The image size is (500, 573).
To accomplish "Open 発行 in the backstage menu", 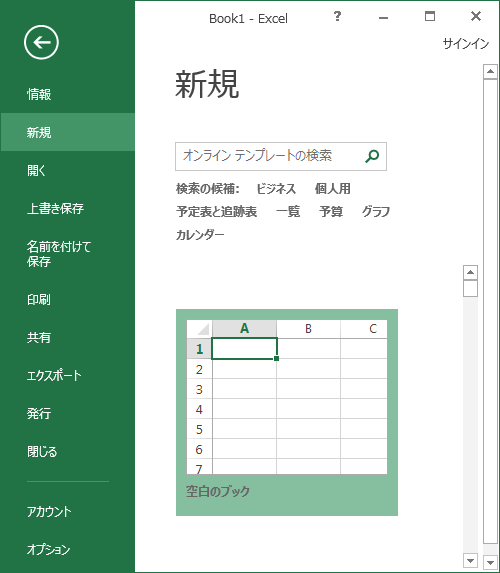I will click(x=38, y=414).
